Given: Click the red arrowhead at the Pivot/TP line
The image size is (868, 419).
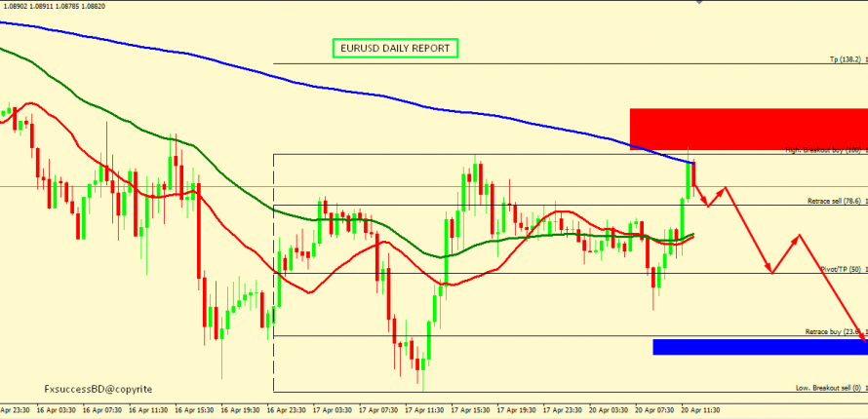Looking at the screenshot, I should coord(771,271).
